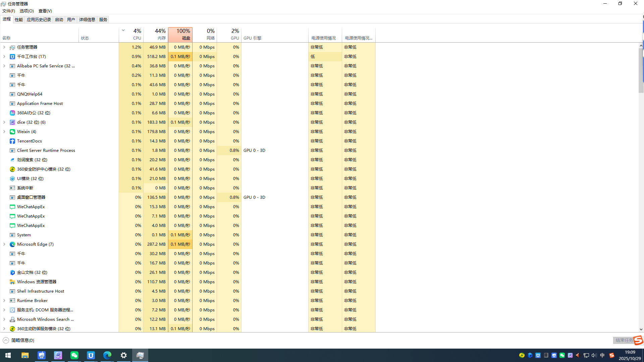Click the vertical scrollbar up arrow

pyautogui.click(x=641, y=46)
